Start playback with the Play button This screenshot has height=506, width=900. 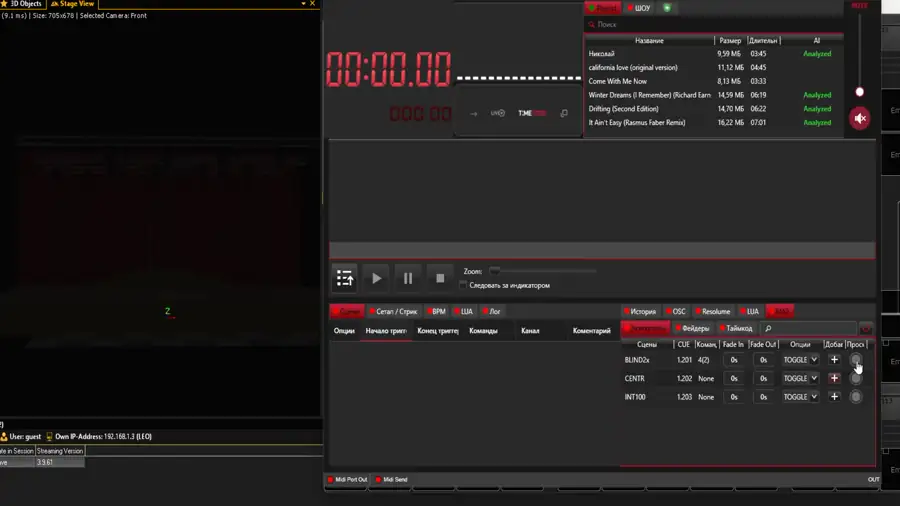click(x=377, y=278)
